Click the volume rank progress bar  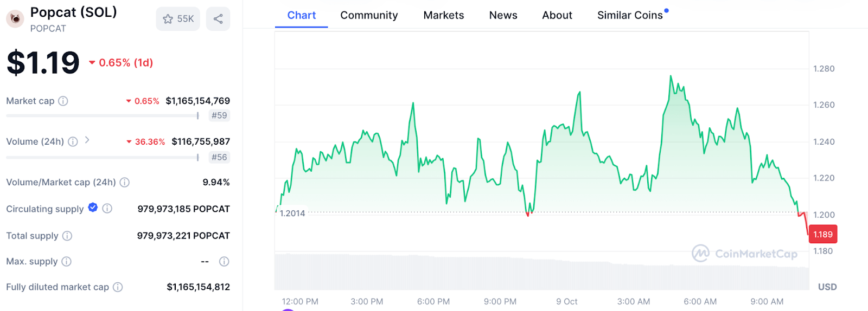click(x=103, y=157)
